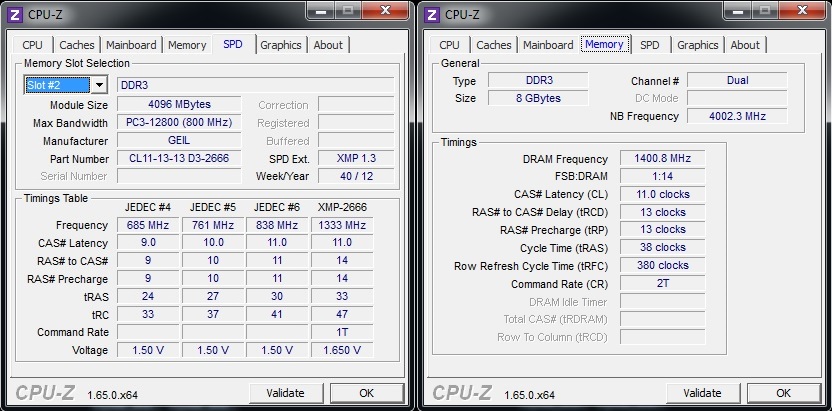Open Mainboard tab in right window
832x411 pixels.
(x=548, y=45)
